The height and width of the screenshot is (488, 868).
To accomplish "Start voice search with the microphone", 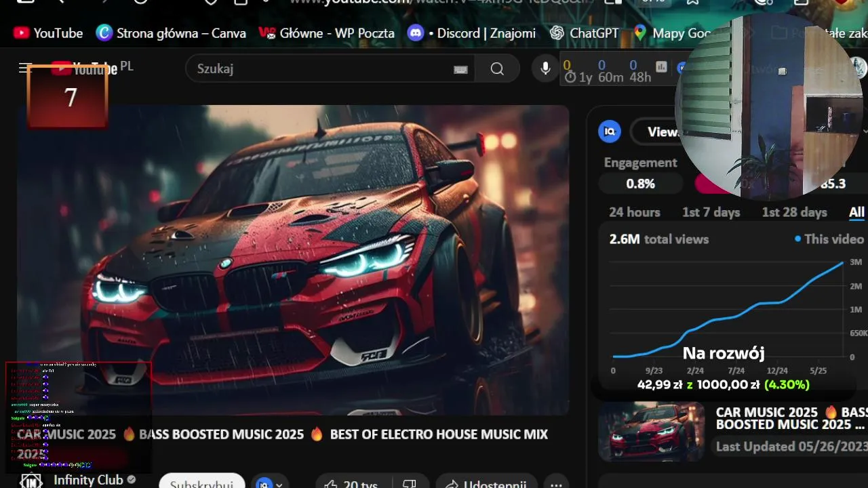I will click(545, 68).
